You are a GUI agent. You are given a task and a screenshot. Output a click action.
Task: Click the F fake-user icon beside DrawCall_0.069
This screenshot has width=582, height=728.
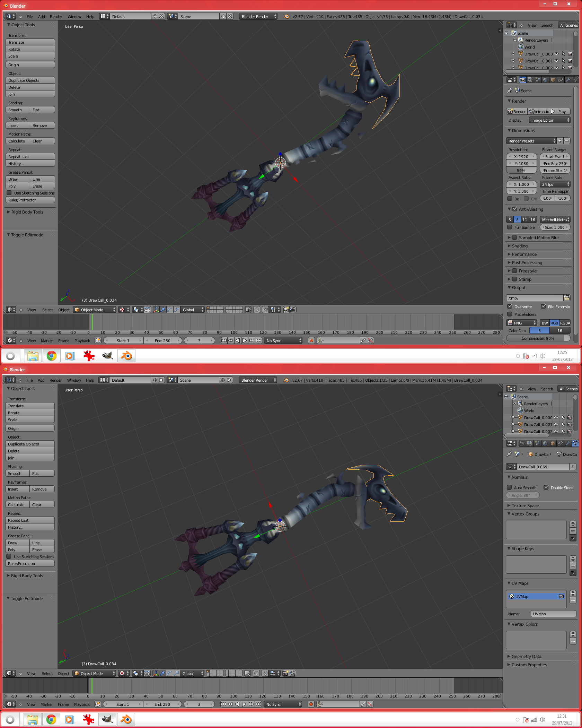click(x=573, y=467)
